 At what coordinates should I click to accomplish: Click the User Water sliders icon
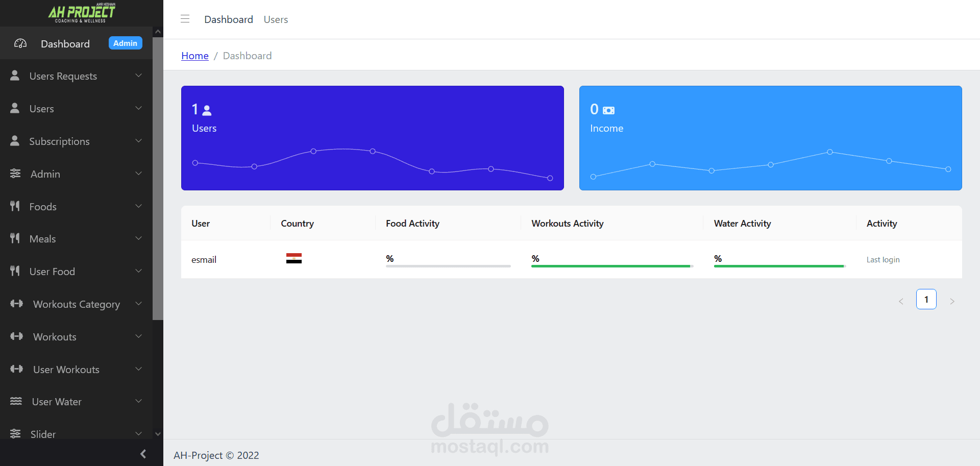pos(15,401)
